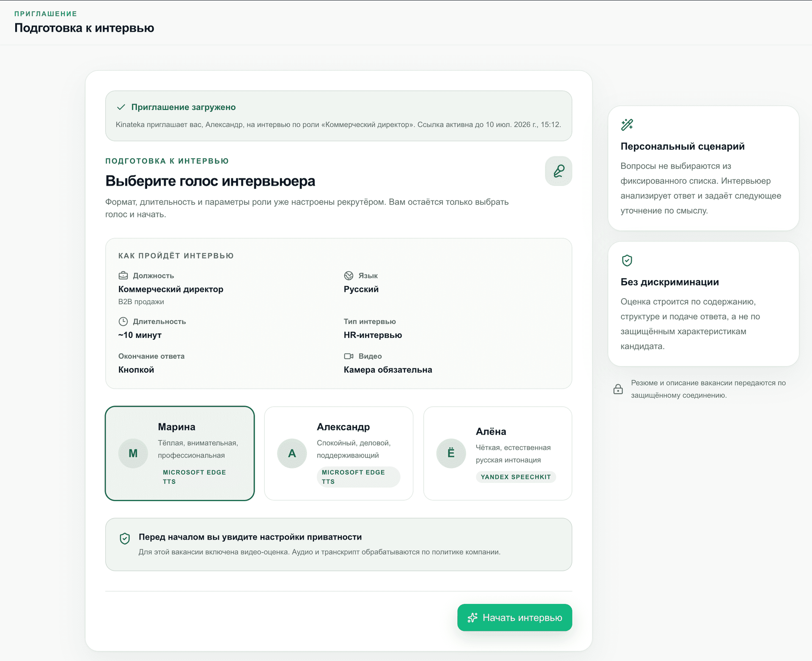Screen dimensions: 812x661
Task: Click the globe icon next to Язык
Action: click(348, 276)
